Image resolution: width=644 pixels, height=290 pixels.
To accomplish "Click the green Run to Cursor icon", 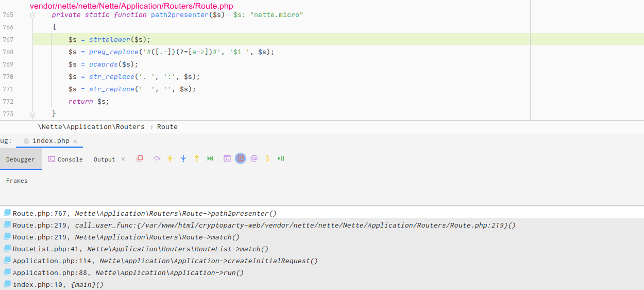I will (210, 159).
